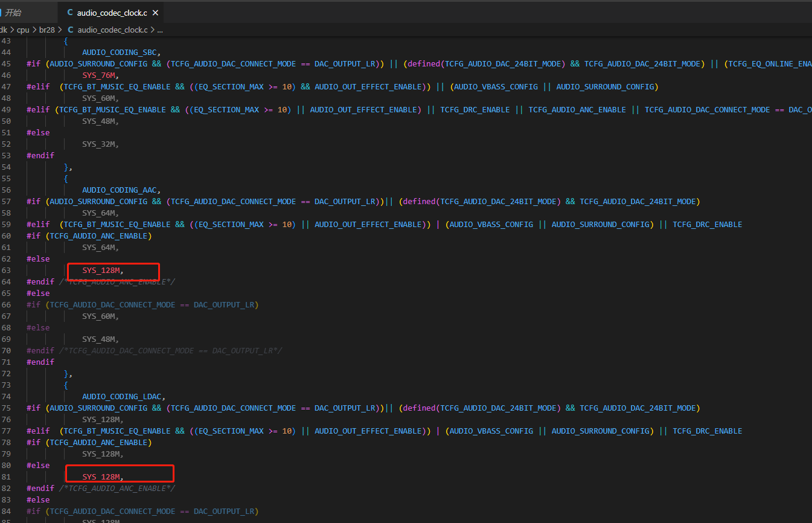Screen dimensions: 812x523
Task: Open the br28 folder breadcrumb
Action: [x=47, y=30]
